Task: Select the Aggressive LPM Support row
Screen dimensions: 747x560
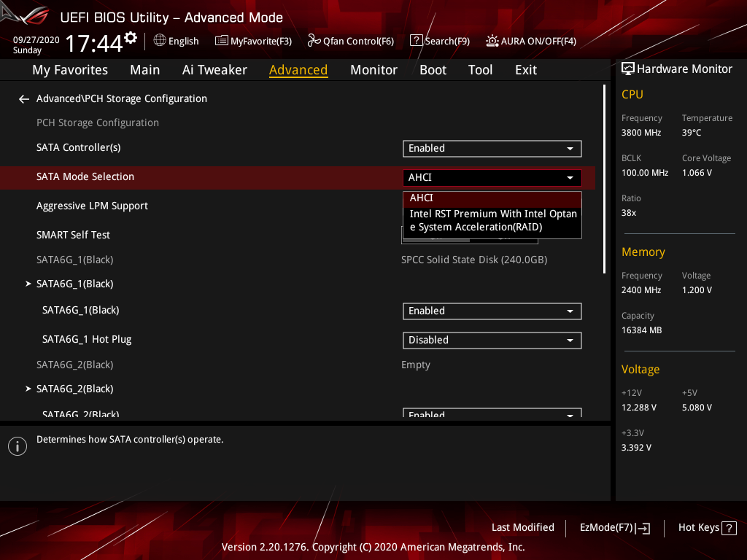Action: tap(298, 206)
